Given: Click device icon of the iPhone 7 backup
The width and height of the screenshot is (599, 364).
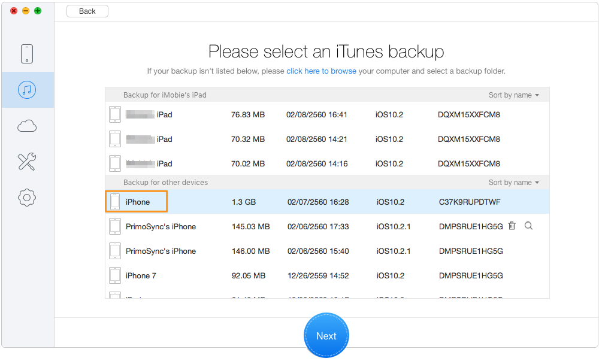Looking at the screenshot, I should tap(115, 275).
